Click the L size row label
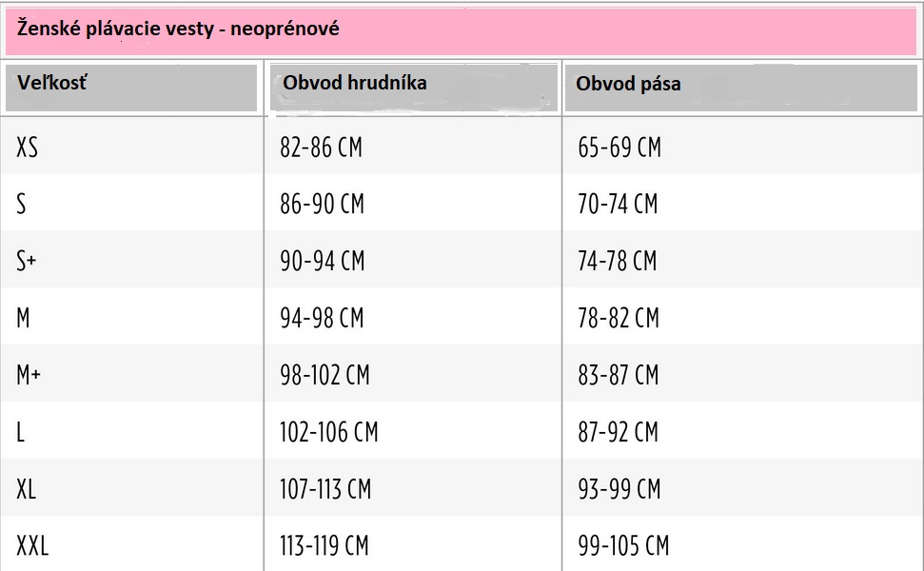Image resolution: width=924 pixels, height=571 pixels. click(20, 432)
